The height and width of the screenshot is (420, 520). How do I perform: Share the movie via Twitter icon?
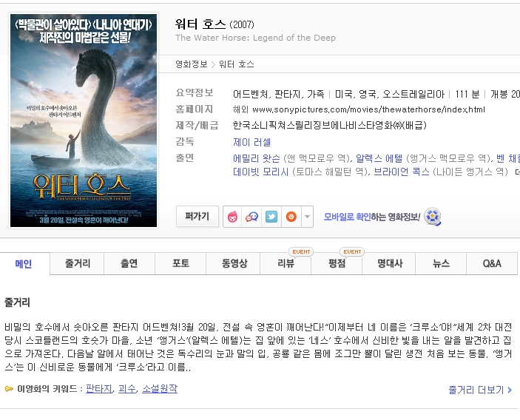pos(271,217)
